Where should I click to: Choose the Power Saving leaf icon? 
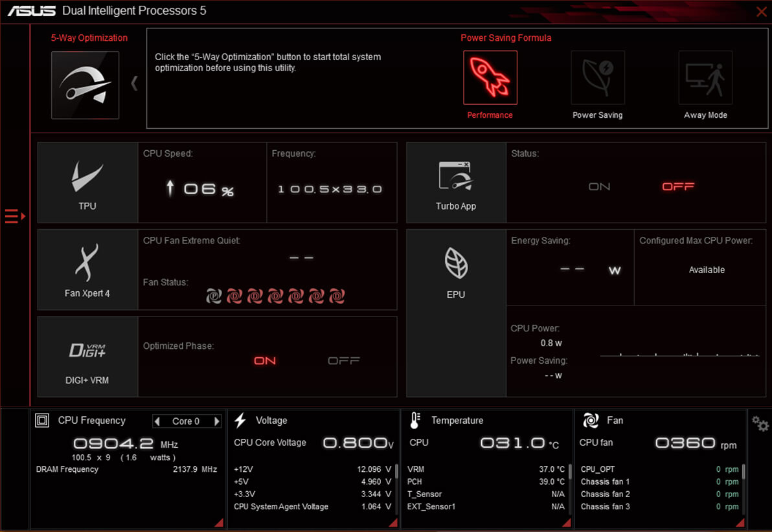click(597, 78)
